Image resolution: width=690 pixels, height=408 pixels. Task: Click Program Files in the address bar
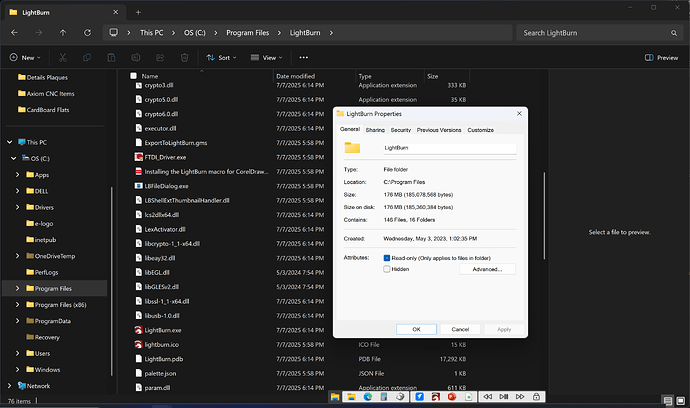coord(247,33)
